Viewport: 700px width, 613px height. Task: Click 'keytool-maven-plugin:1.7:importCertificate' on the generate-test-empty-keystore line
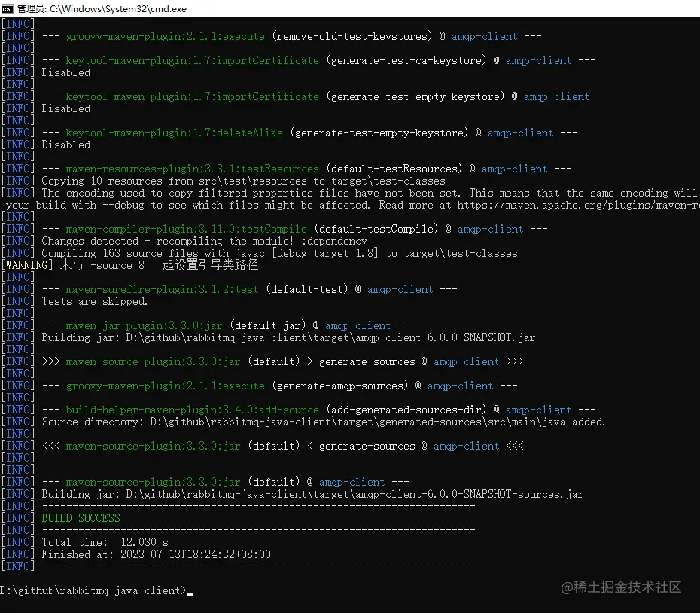tap(193, 96)
